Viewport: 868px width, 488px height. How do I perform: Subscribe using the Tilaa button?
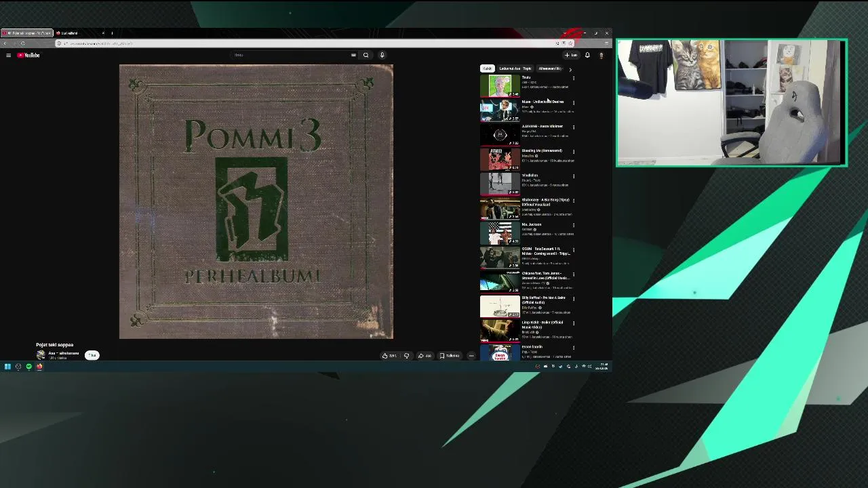pos(92,355)
